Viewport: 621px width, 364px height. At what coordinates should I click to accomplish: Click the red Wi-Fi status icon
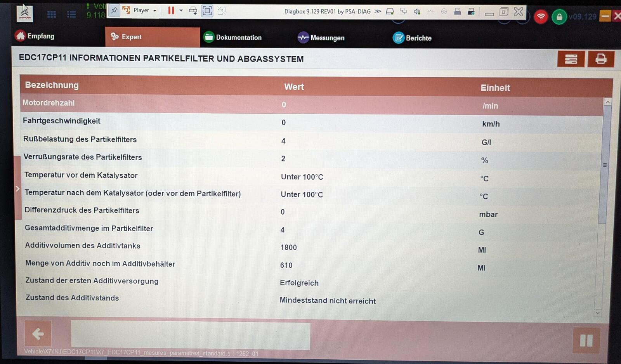tap(541, 17)
